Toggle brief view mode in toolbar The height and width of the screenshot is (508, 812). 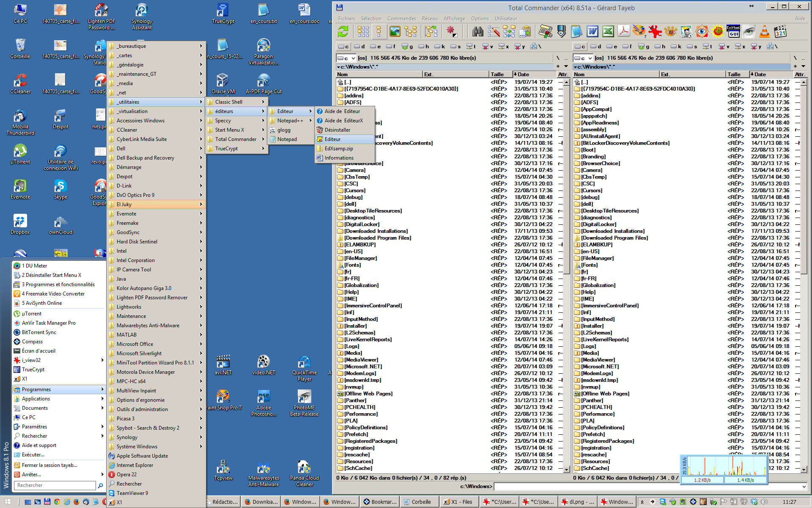coord(363,31)
